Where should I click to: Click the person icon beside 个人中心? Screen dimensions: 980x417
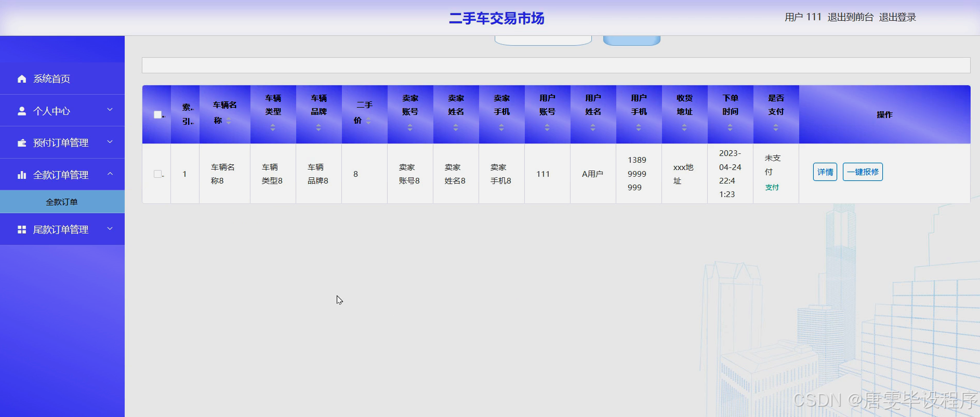click(x=22, y=111)
